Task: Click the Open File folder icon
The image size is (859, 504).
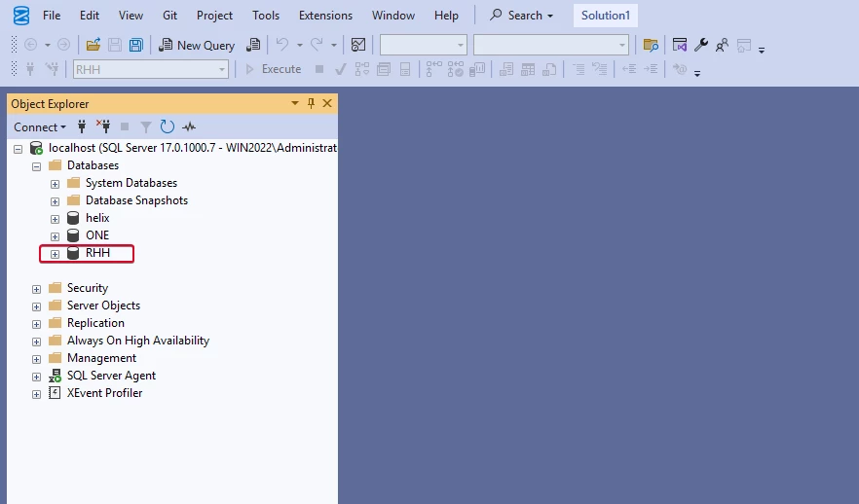Action: click(93, 45)
